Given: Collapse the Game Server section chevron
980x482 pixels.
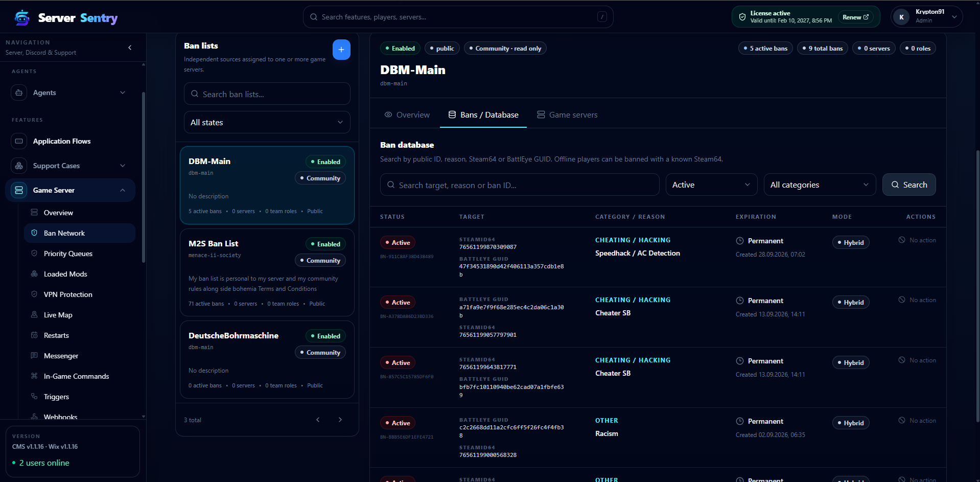Looking at the screenshot, I should (123, 190).
